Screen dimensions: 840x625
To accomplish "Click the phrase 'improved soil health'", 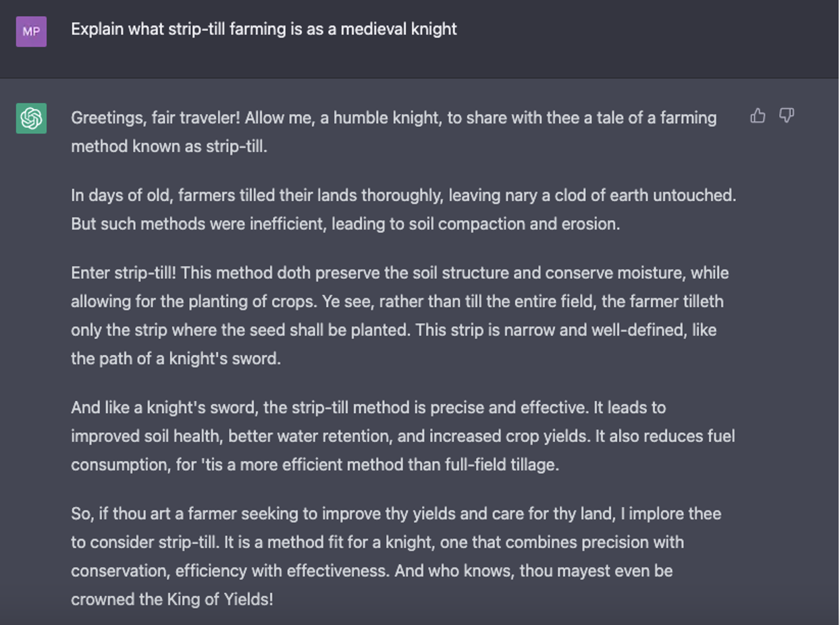I will click(x=145, y=436).
